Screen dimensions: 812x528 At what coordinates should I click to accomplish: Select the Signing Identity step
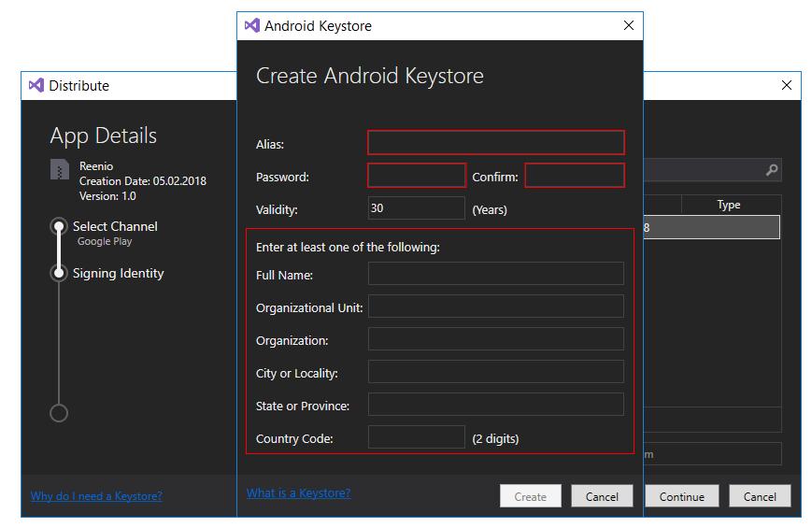pyautogui.click(x=118, y=273)
